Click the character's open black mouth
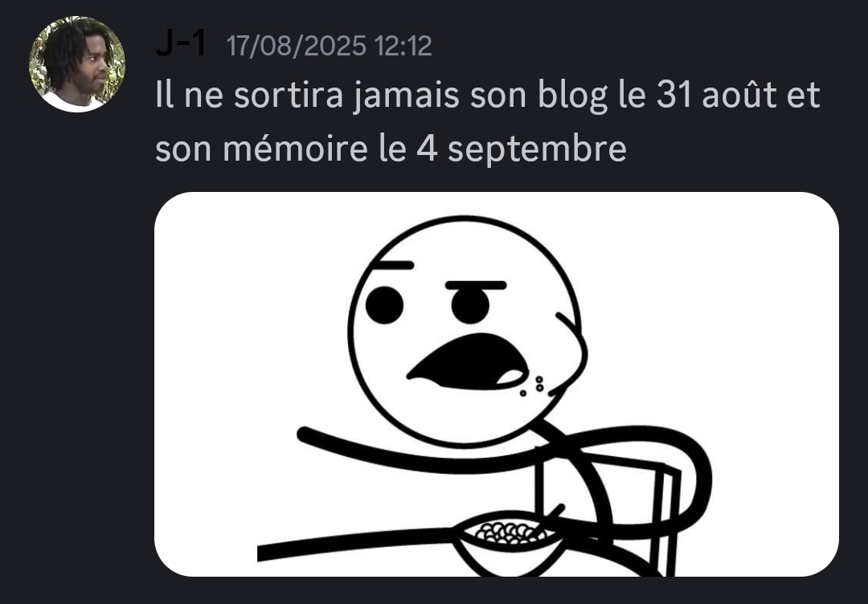Image resolution: width=868 pixels, height=604 pixels. tap(469, 361)
